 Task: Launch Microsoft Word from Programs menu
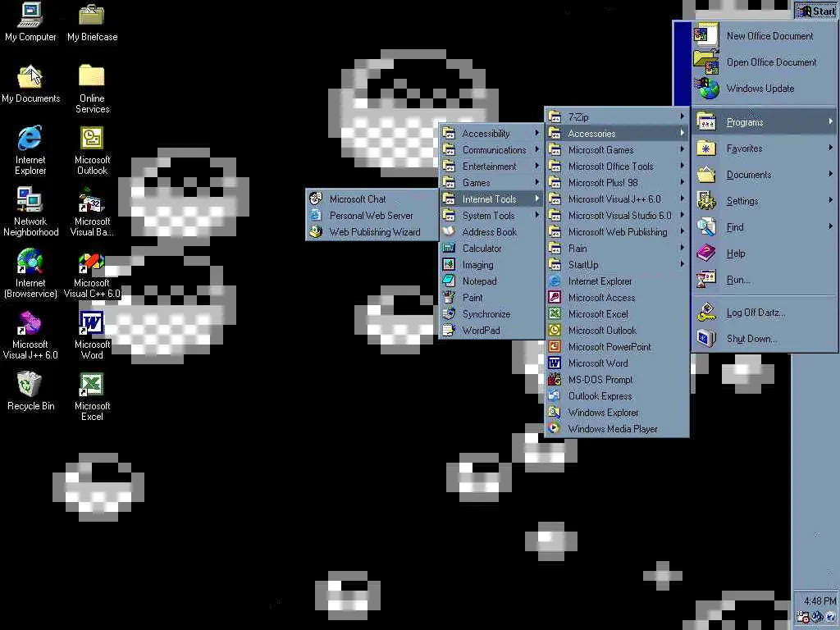click(617, 363)
